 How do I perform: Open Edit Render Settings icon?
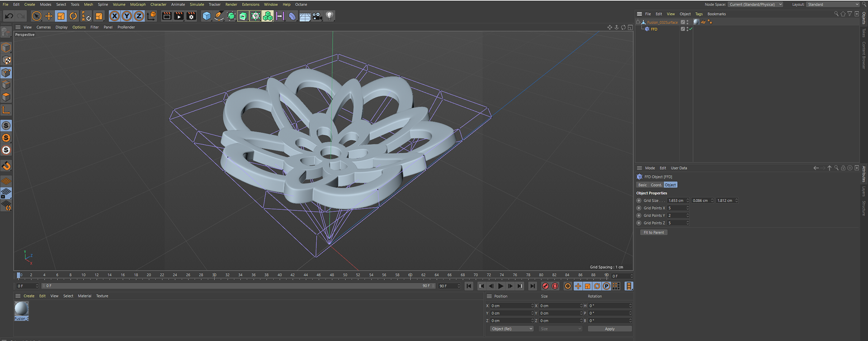click(191, 16)
